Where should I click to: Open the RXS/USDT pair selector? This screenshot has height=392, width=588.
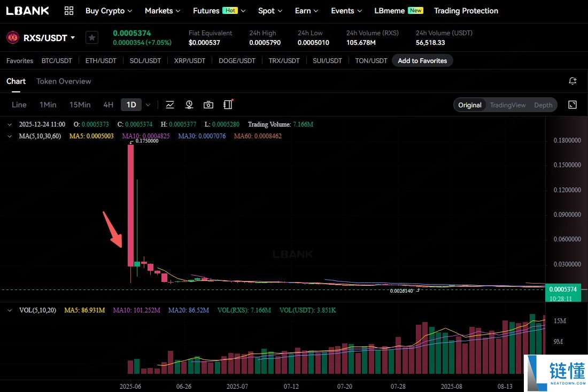[49, 38]
